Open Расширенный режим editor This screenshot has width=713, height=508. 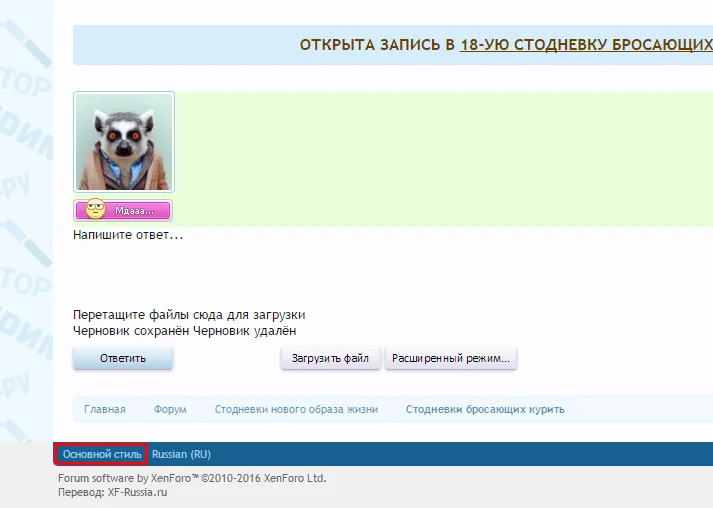click(451, 358)
